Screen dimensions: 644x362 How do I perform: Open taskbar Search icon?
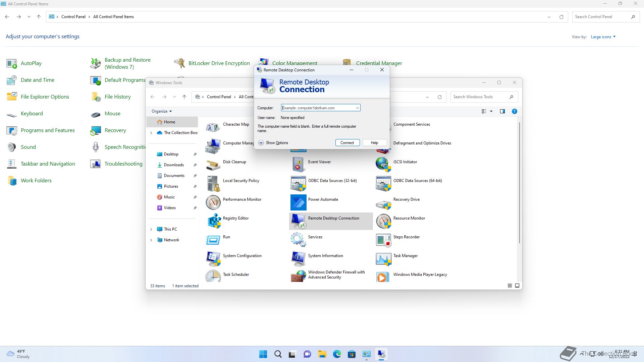tap(278, 354)
